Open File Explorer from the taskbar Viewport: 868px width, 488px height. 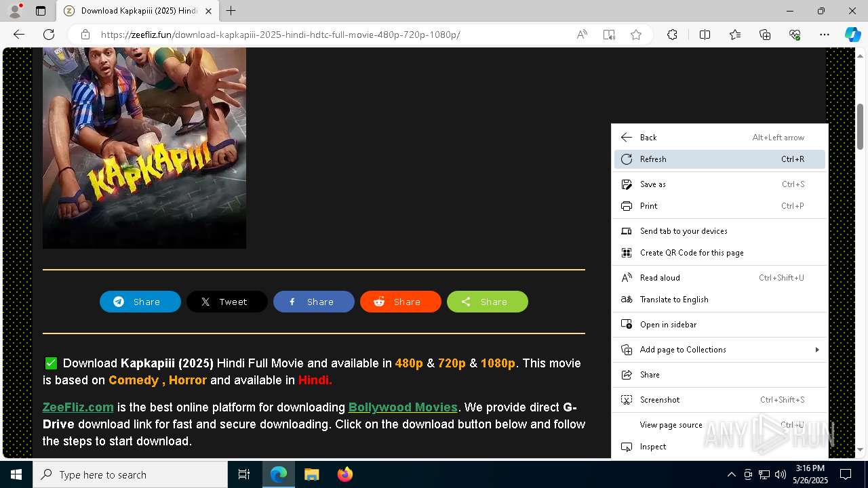coord(311,474)
